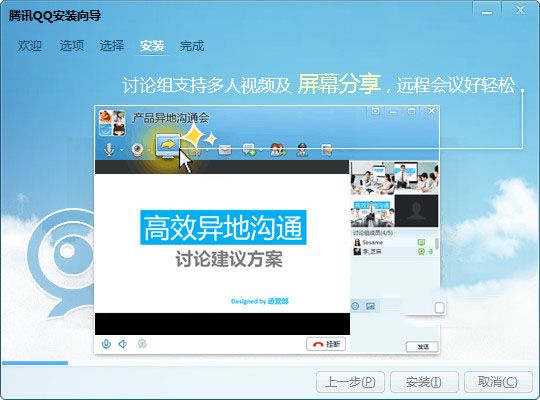Close the QQ installer window
This screenshot has width=540, height=400.
click(520, 11)
